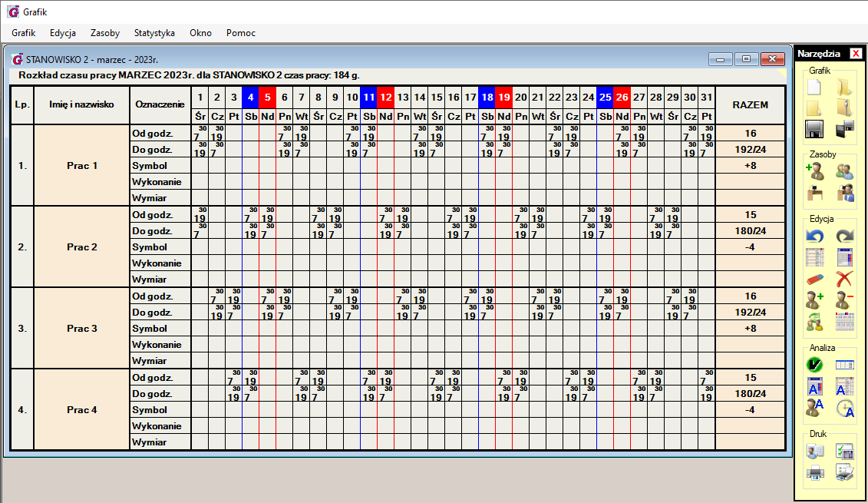Click the desk workstation icon in Zasoby
The height and width of the screenshot is (503, 868).
pos(814,193)
